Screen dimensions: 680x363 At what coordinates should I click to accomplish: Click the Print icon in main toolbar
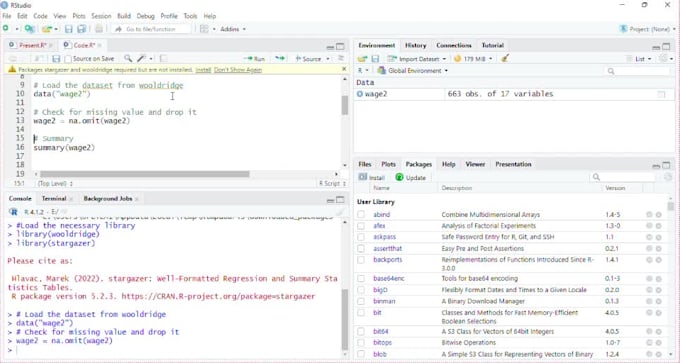tap(99, 29)
